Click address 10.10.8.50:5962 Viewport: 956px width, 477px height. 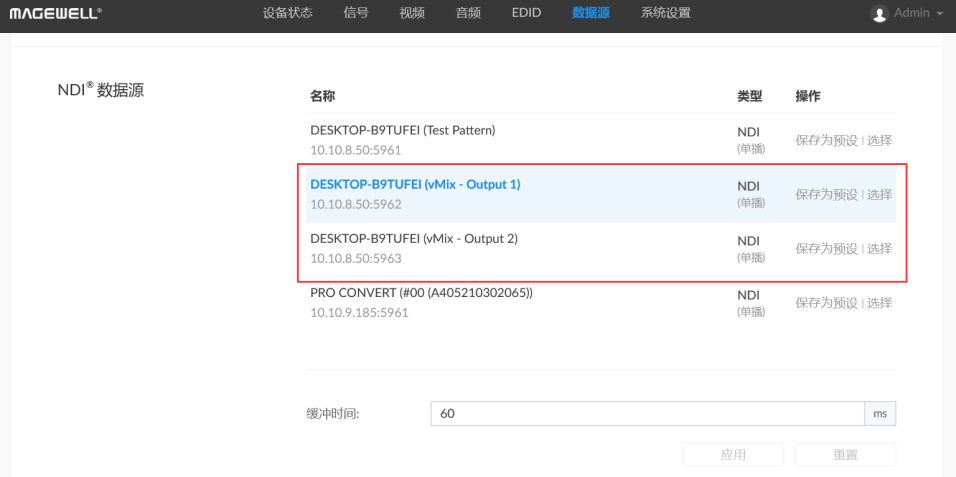tap(355, 204)
